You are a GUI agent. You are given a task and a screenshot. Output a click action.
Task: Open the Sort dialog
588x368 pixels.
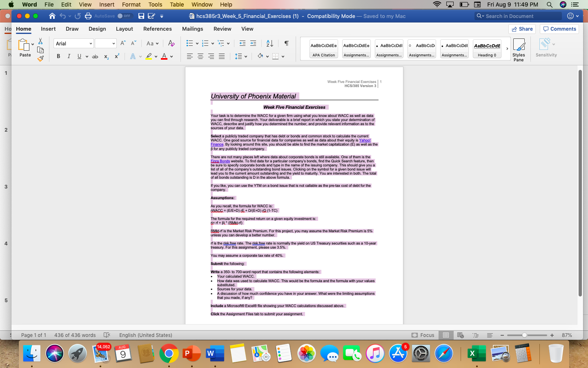click(269, 43)
